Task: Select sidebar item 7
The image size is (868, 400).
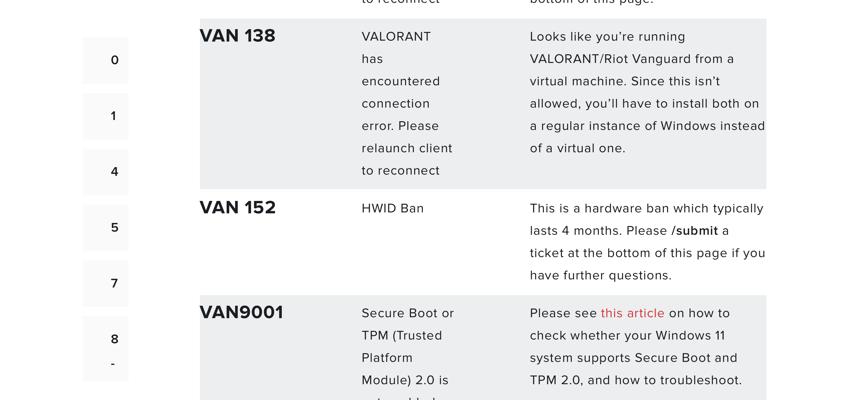Action: tap(106, 283)
